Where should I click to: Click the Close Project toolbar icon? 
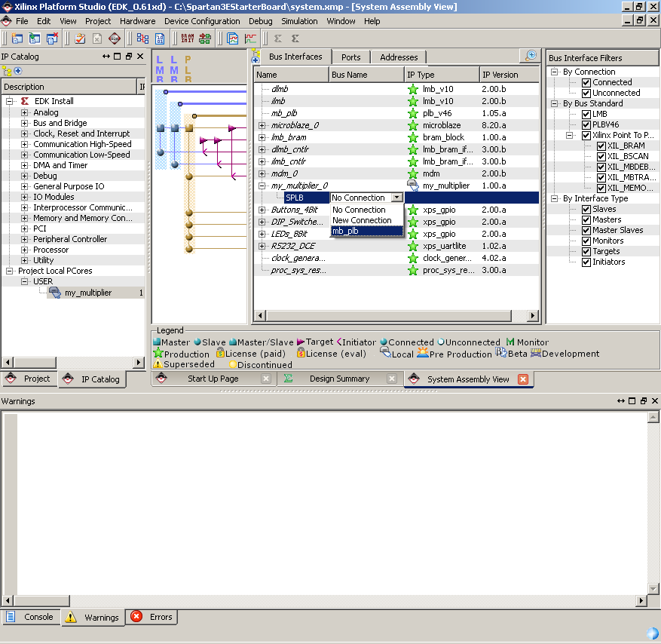pos(52,38)
